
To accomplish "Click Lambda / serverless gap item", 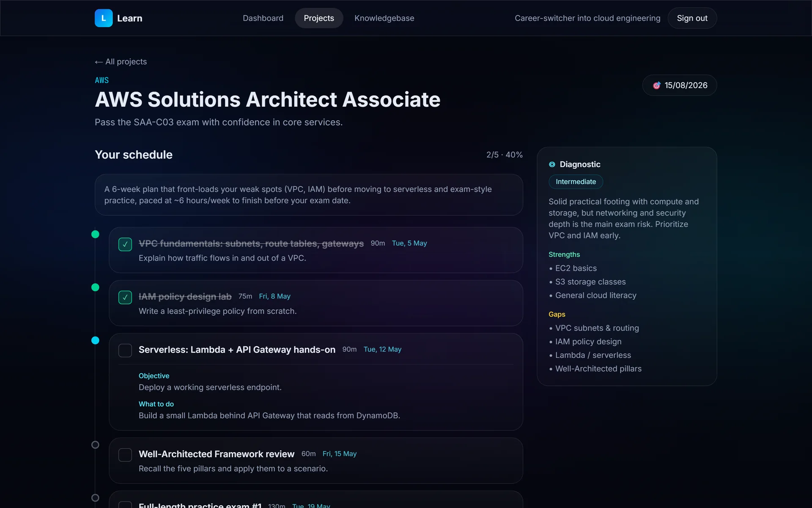I will click(593, 355).
